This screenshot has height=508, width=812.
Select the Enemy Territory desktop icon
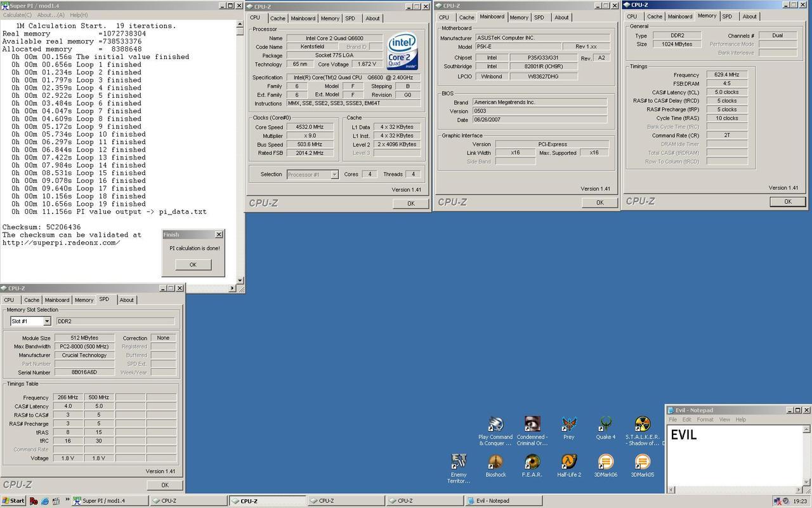[x=459, y=469]
